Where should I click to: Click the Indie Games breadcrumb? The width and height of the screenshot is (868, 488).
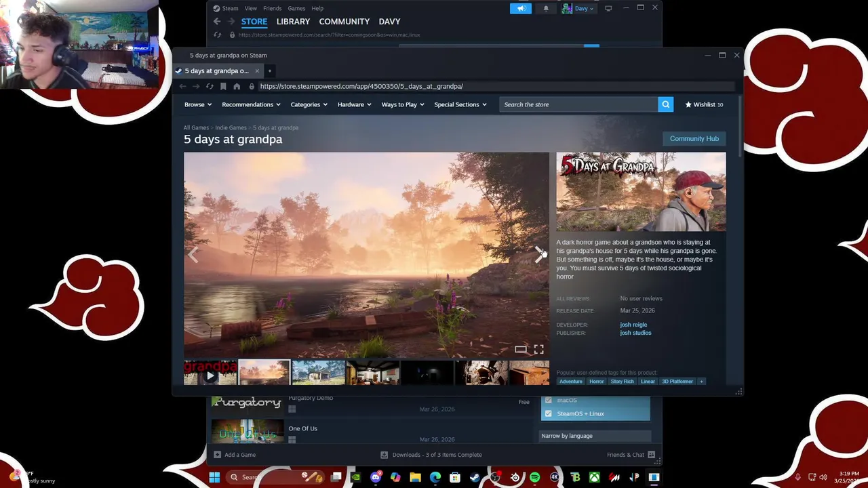coord(231,127)
